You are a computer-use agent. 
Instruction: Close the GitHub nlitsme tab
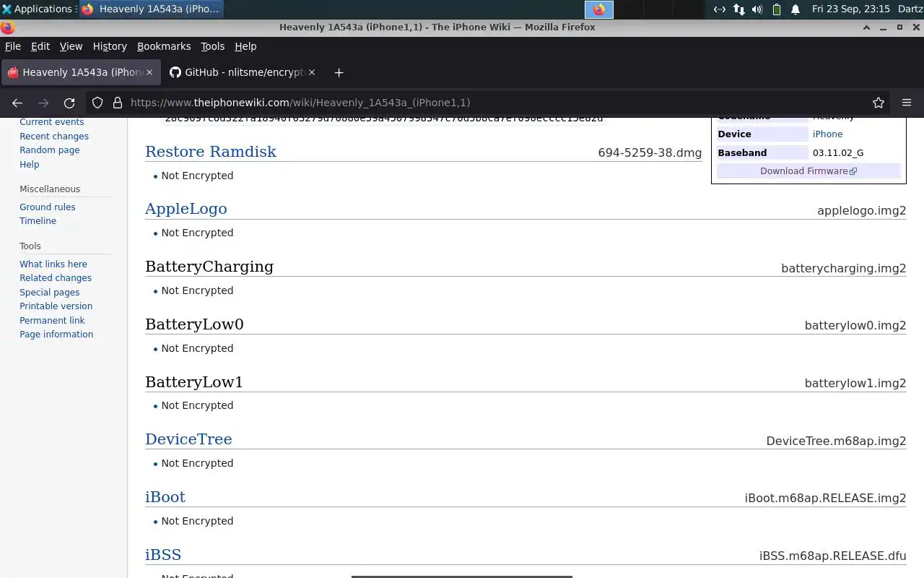tap(312, 72)
